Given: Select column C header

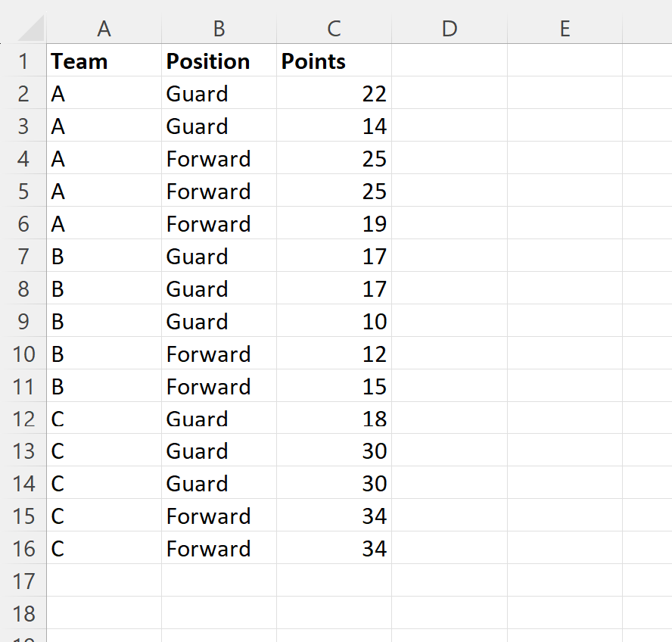Looking at the screenshot, I should (x=333, y=29).
